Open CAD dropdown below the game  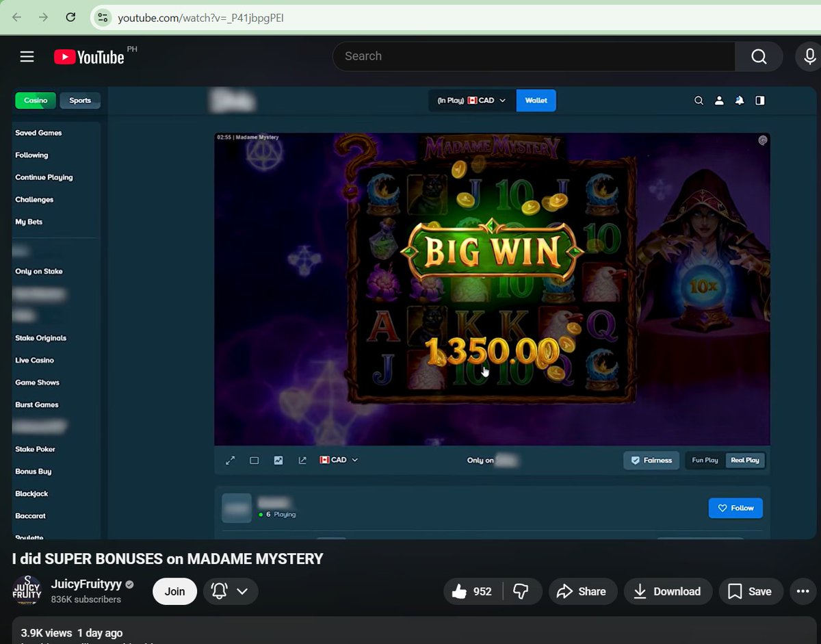[x=339, y=461]
